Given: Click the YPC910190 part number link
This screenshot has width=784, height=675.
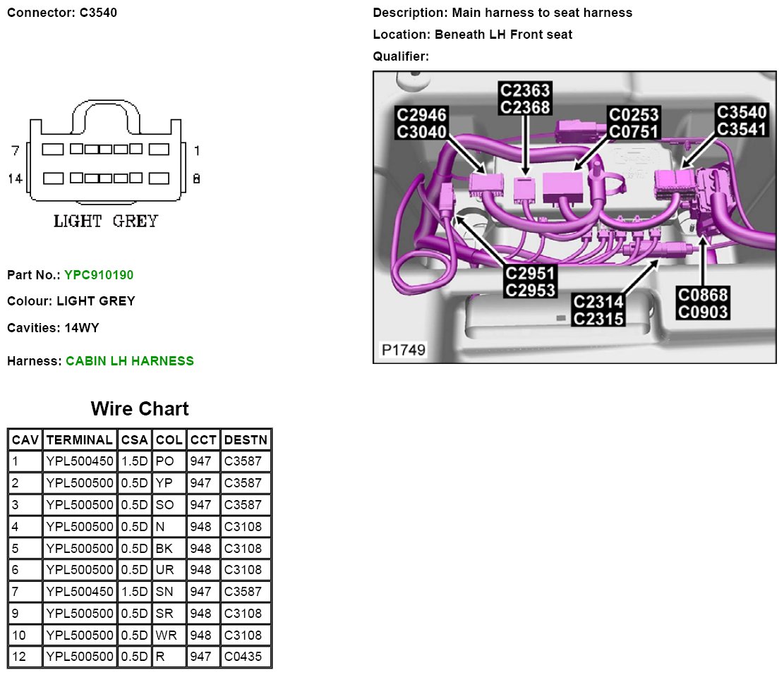Looking at the screenshot, I should (98, 275).
